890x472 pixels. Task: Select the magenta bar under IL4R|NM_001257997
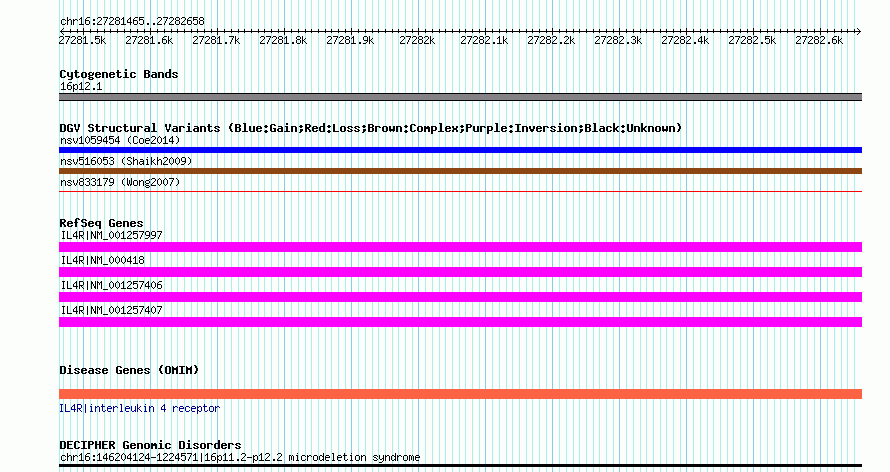460,247
